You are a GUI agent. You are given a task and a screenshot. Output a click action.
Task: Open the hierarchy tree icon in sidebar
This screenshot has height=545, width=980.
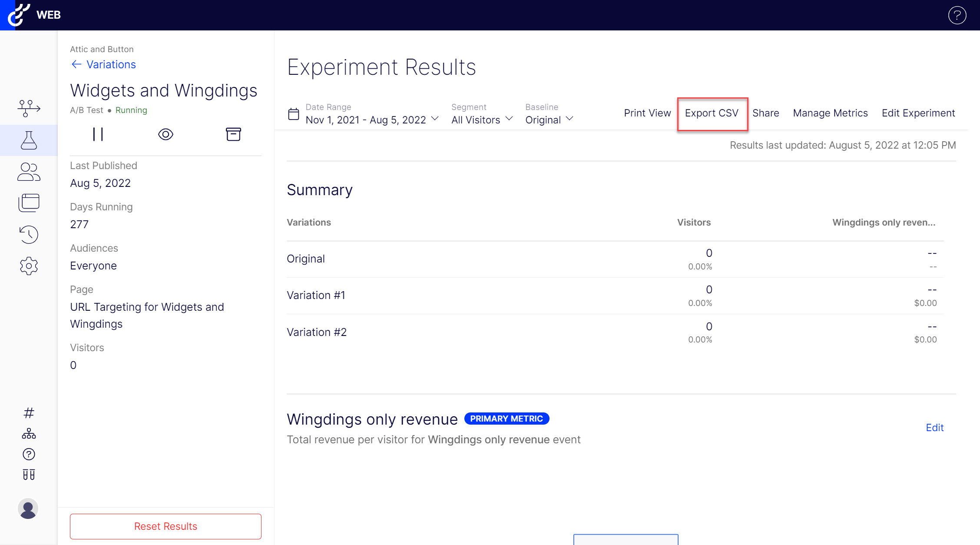pyautogui.click(x=29, y=433)
